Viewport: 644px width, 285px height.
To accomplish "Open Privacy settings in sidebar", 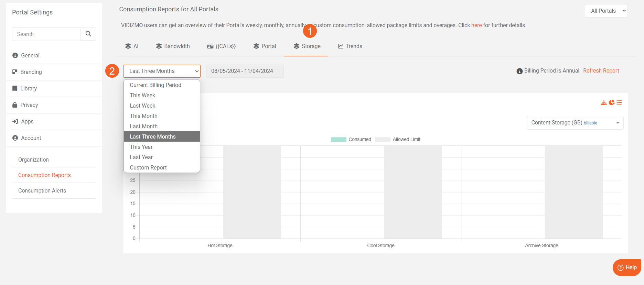I will 29,105.
